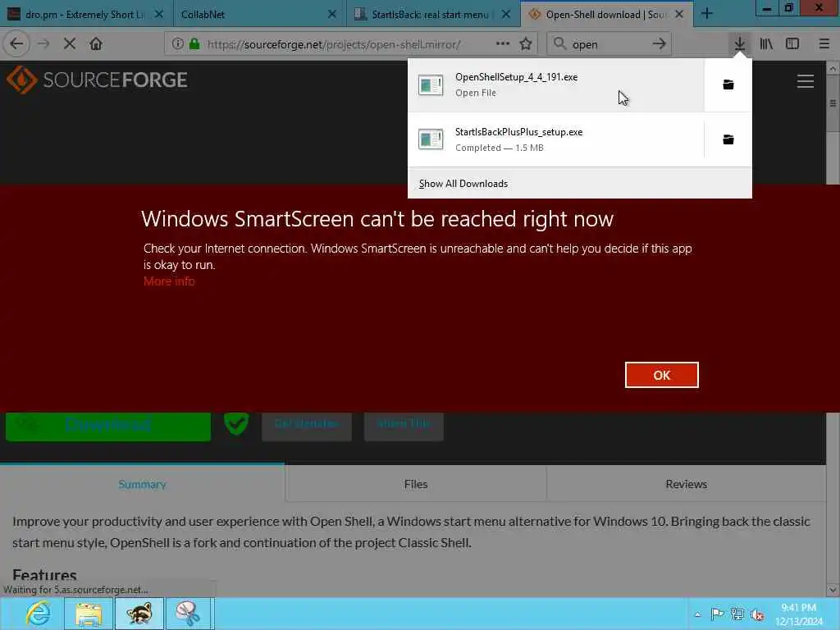Switch to the Reviews tab
The width and height of the screenshot is (840, 630).
click(687, 484)
